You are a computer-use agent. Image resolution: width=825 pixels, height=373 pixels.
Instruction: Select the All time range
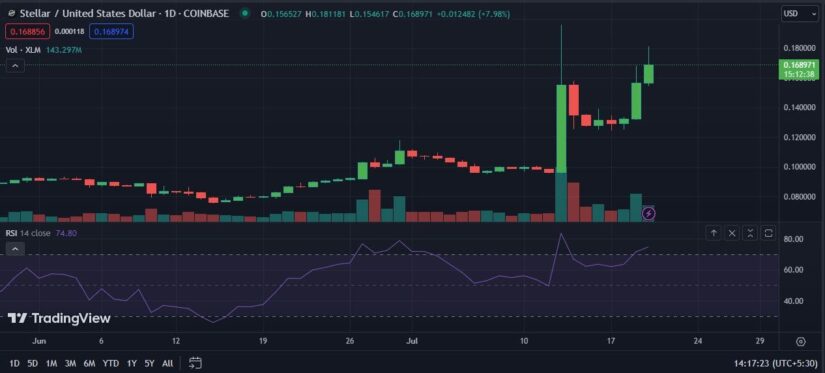click(167, 364)
